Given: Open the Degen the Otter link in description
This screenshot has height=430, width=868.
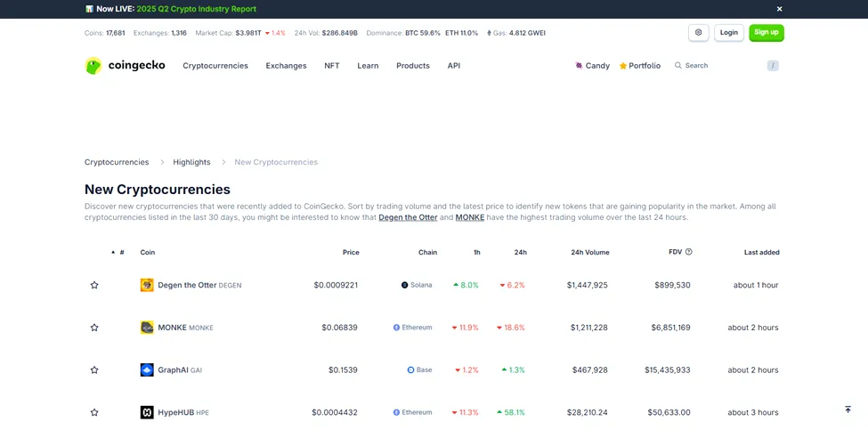Looking at the screenshot, I should tap(408, 217).
